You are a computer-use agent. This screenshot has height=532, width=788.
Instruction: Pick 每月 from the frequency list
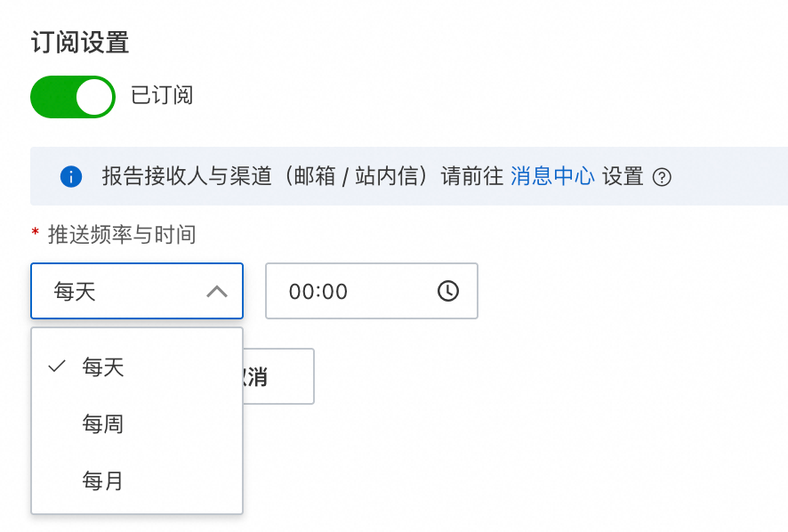(x=103, y=481)
